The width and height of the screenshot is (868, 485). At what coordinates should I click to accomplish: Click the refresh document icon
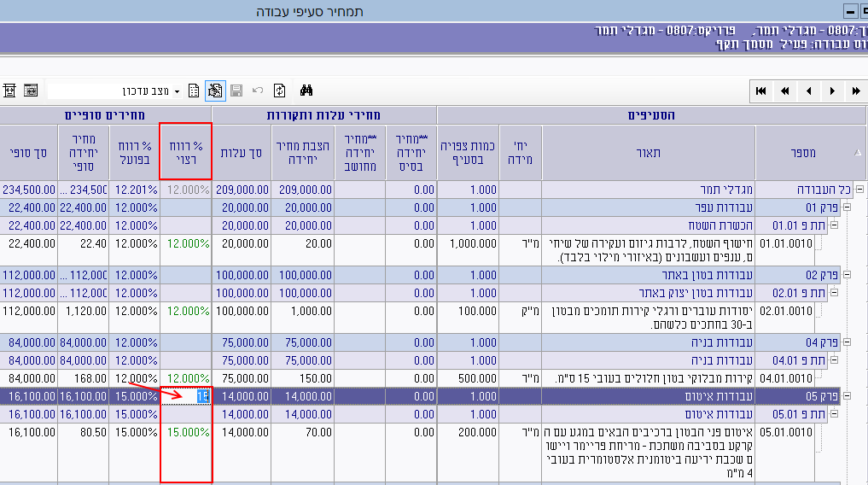[x=279, y=91]
